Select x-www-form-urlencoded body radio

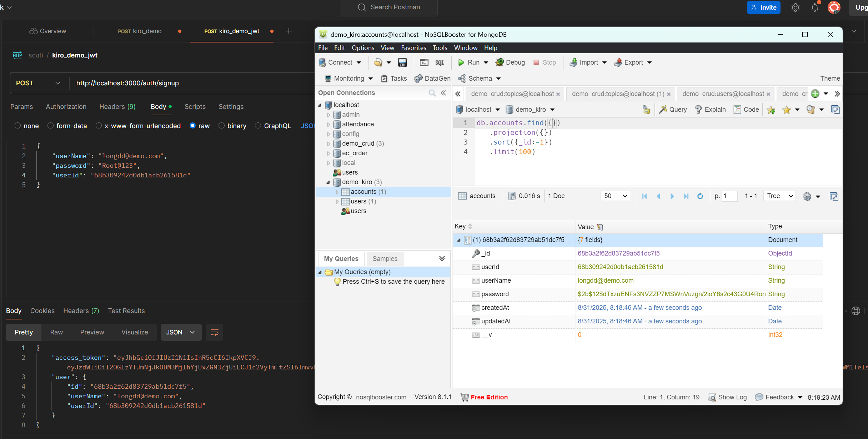[x=99, y=126]
